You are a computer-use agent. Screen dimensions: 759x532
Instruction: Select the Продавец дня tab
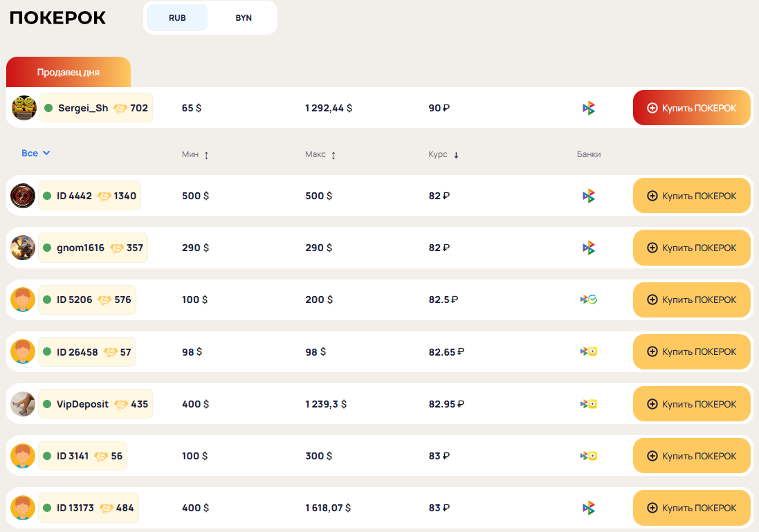pyautogui.click(x=68, y=72)
